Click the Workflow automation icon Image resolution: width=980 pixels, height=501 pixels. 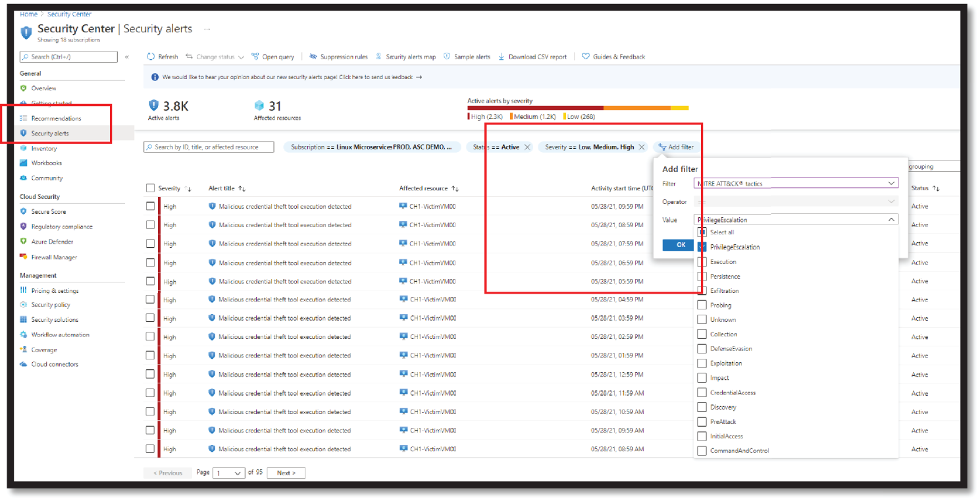[x=24, y=334]
